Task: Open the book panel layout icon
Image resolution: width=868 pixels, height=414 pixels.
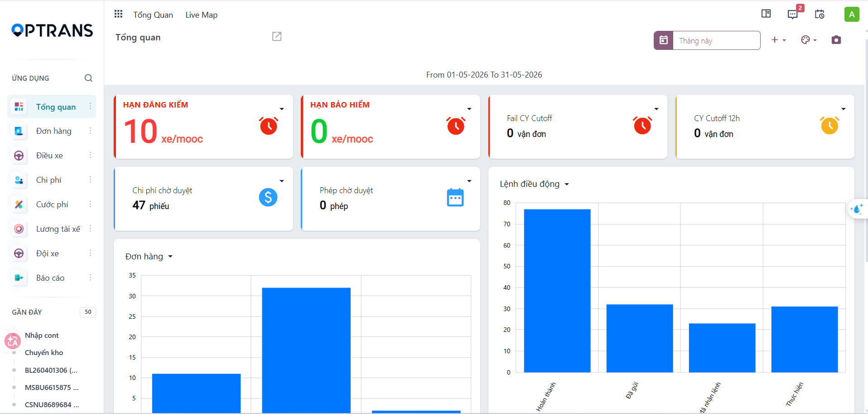Action: [x=766, y=14]
